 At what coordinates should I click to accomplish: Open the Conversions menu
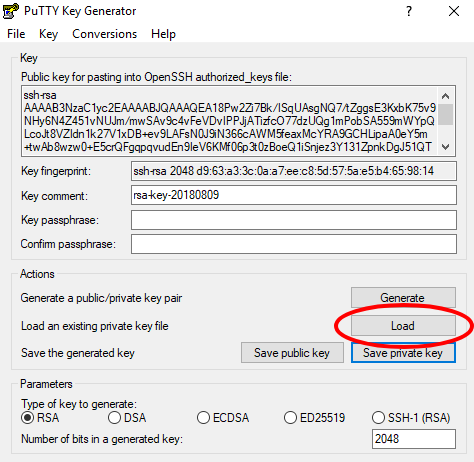tap(105, 34)
